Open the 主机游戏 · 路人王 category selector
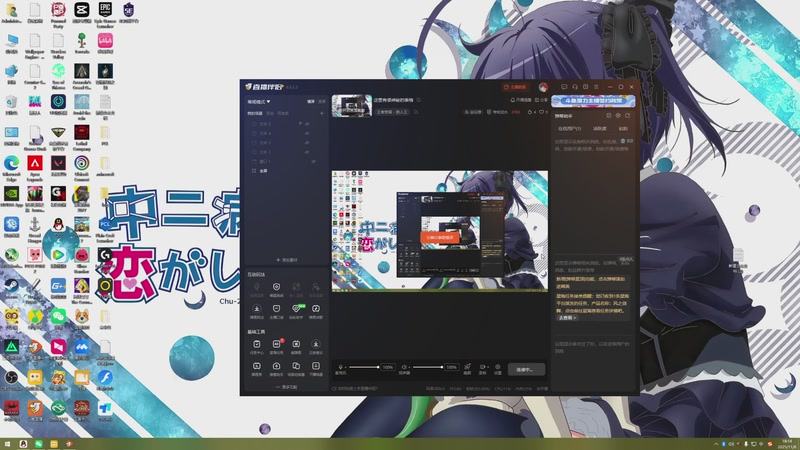Screen dimensions: 800x450 (392, 112)
